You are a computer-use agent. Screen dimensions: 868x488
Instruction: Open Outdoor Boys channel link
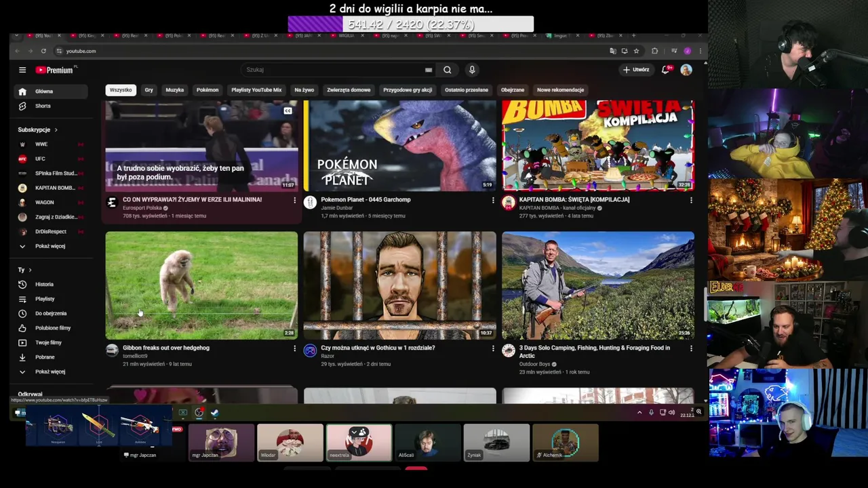[x=534, y=364]
